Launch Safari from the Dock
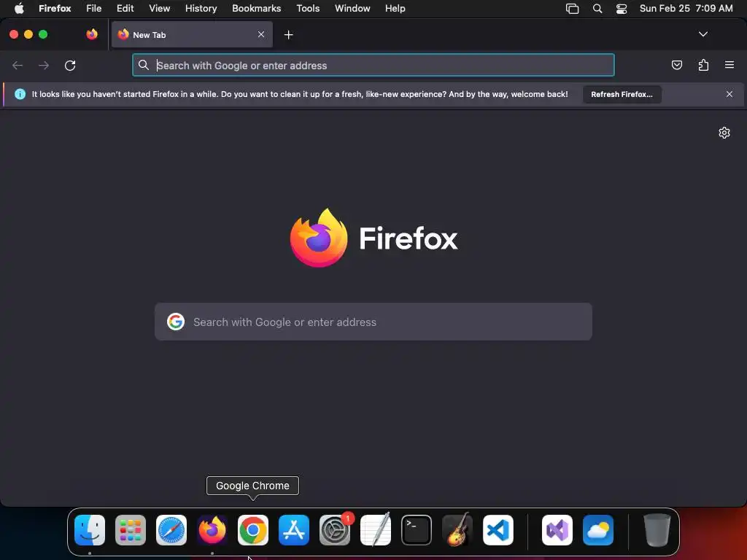Viewport: 747px width, 560px height. click(x=171, y=530)
